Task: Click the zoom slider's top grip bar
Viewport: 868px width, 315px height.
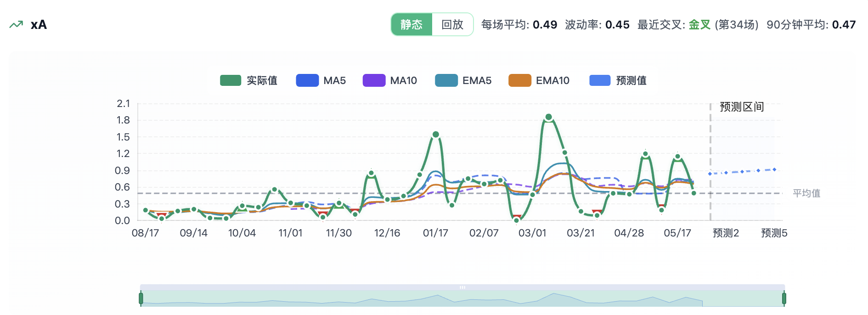Action: coord(462,287)
